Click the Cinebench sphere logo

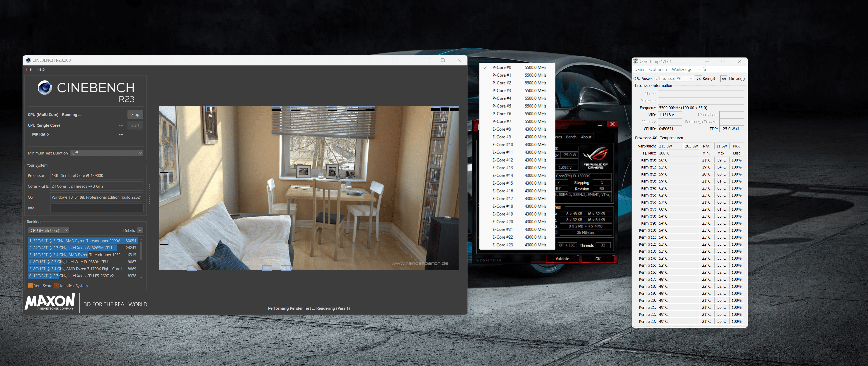44,88
